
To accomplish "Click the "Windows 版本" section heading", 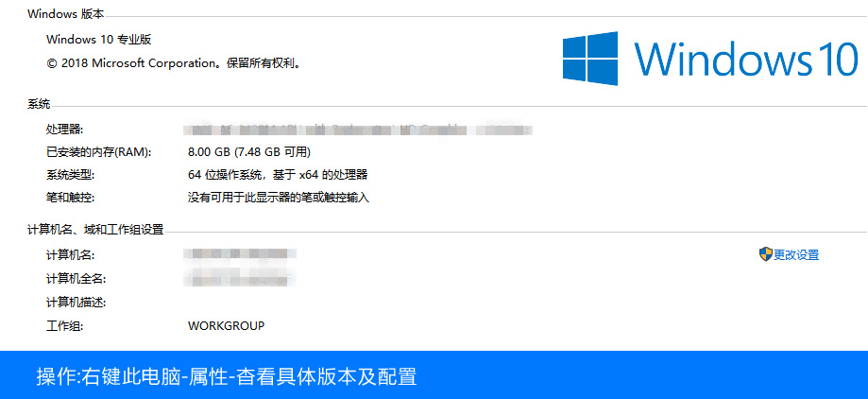I will pyautogui.click(x=66, y=14).
